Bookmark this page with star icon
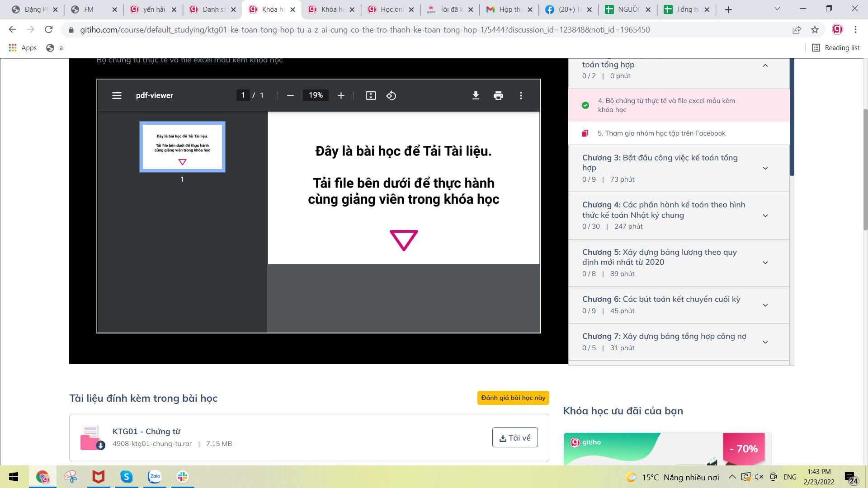This screenshot has width=868, height=488. click(815, 29)
